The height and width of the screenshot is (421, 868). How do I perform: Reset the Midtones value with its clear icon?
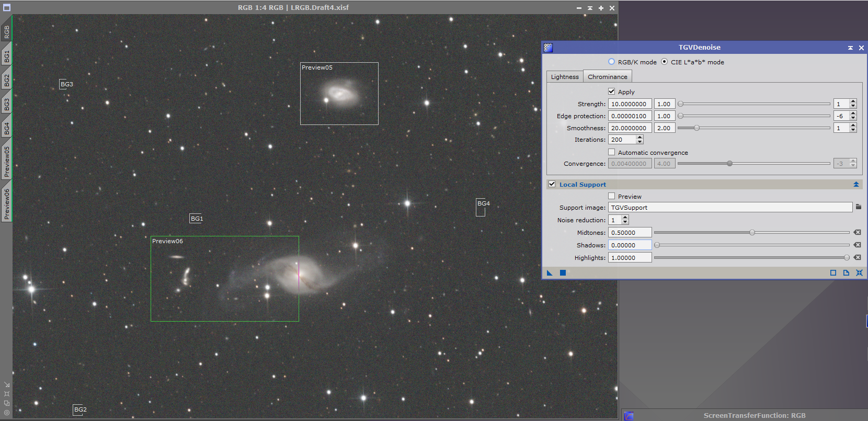857,232
